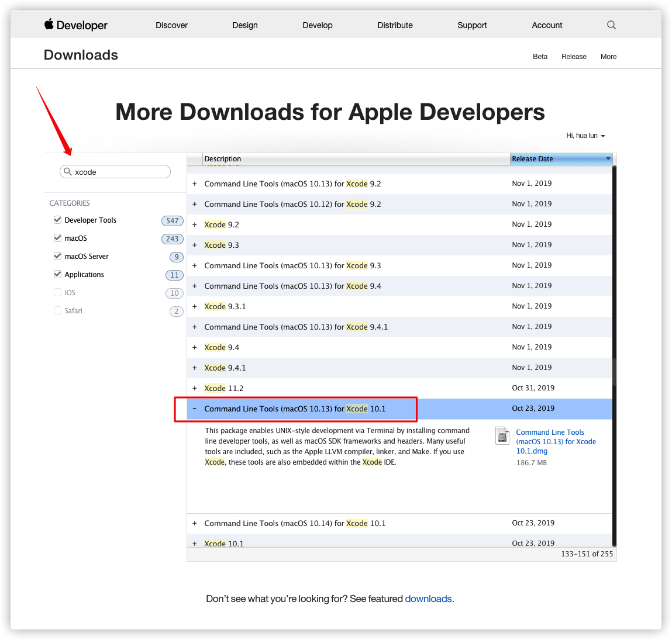The width and height of the screenshot is (672, 640).
Task: Expand the Xcode 10.1 row
Action: [x=195, y=544]
